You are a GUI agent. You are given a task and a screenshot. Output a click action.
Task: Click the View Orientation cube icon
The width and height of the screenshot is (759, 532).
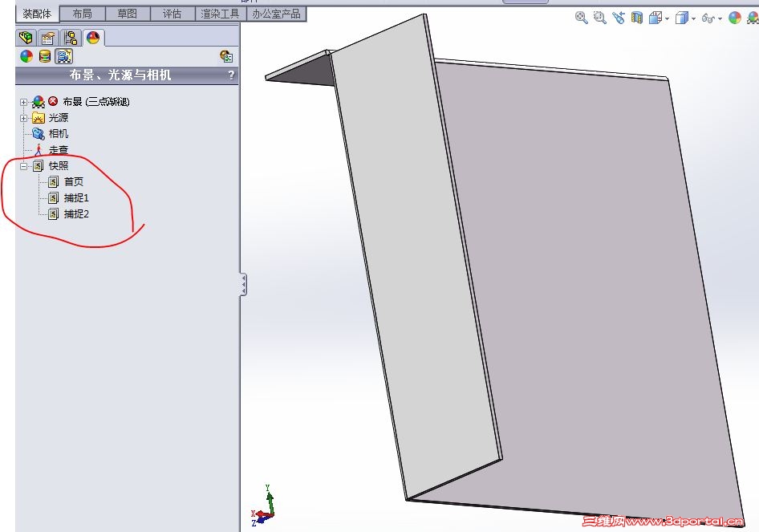655,18
